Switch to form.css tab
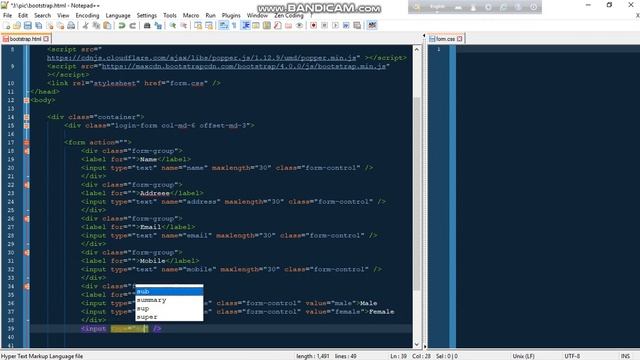The image size is (640, 360). pyautogui.click(x=445, y=39)
